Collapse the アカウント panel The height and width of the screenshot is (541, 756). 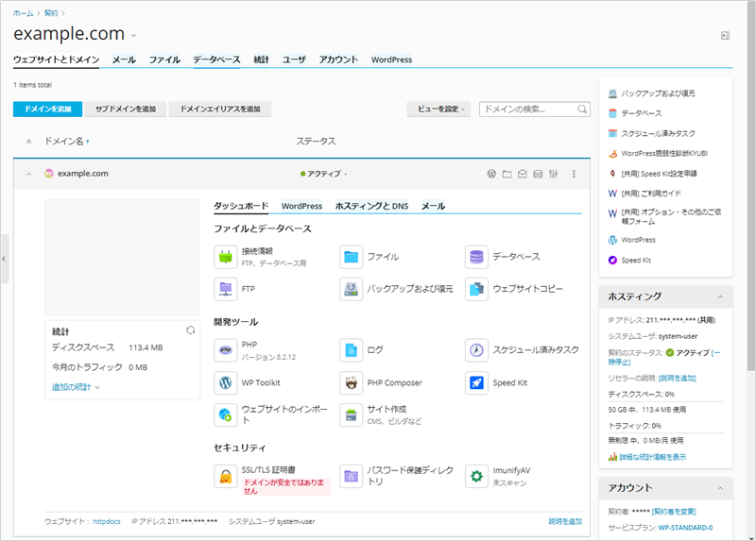pos(720,488)
